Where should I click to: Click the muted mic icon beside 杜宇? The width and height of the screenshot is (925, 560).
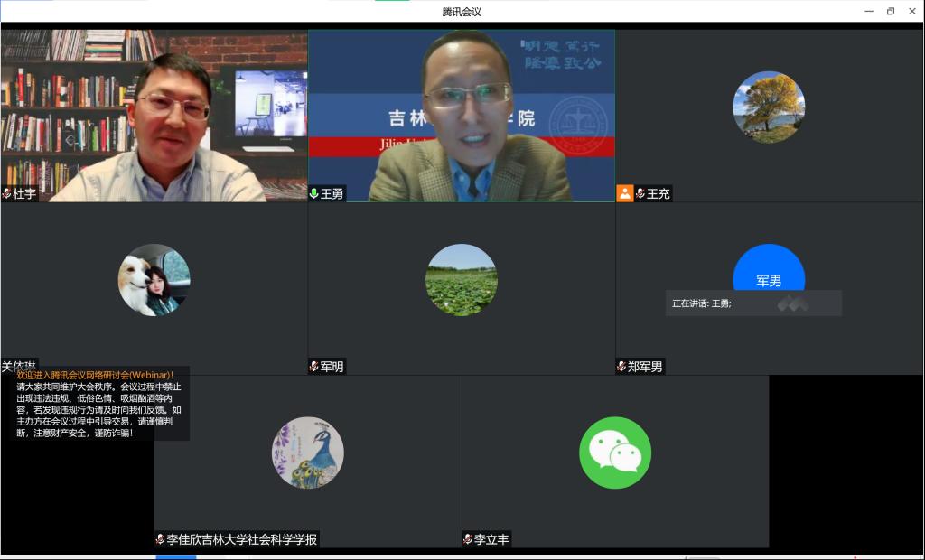tap(7, 193)
